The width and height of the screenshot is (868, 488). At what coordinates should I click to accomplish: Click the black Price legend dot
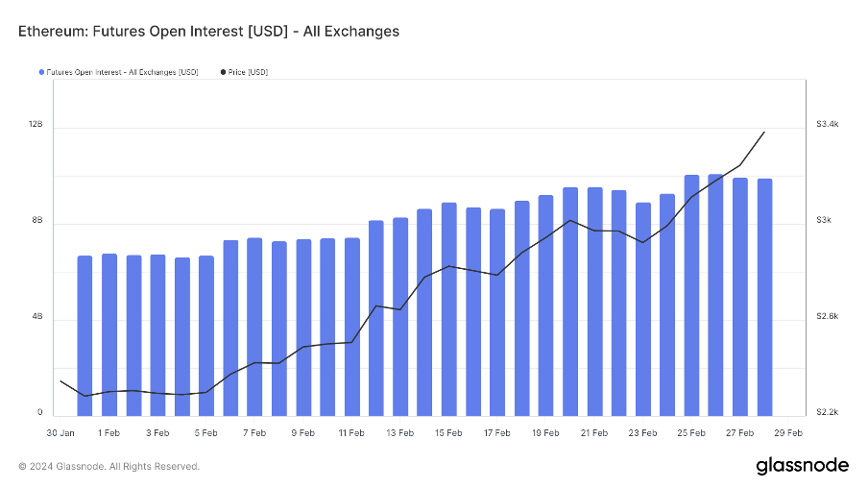point(223,72)
